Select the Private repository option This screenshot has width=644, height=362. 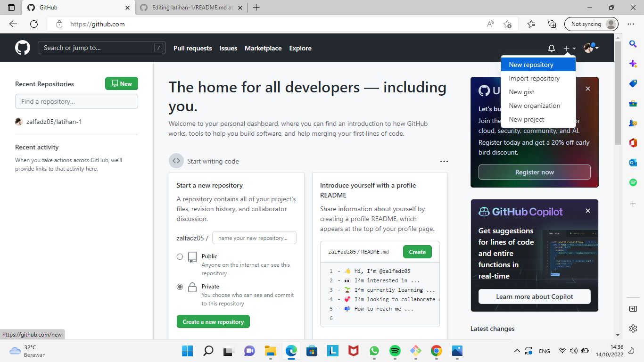click(180, 287)
